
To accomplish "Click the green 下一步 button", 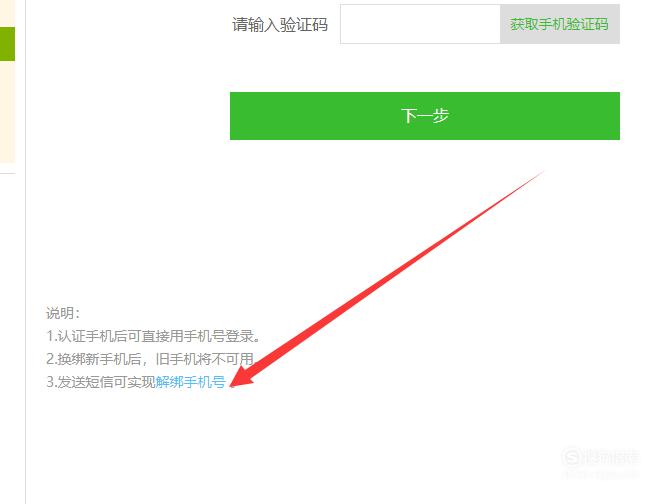I will [x=425, y=116].
